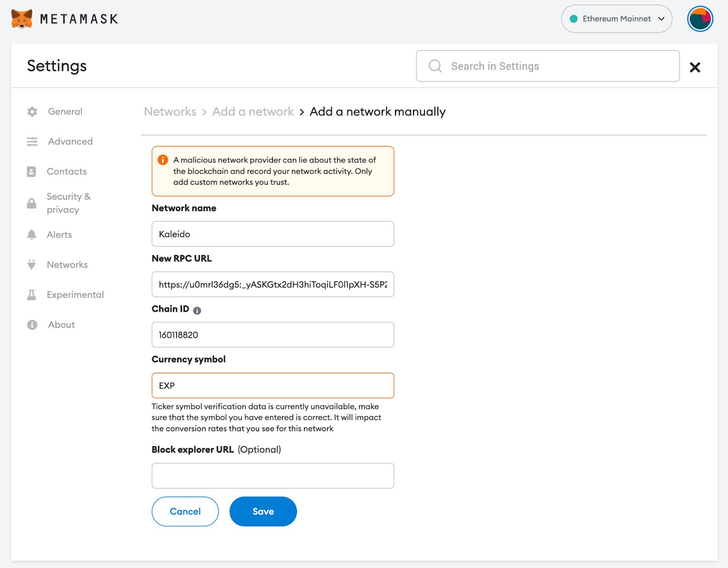Go back to Networks breadcrumb

tap(170, 111)
